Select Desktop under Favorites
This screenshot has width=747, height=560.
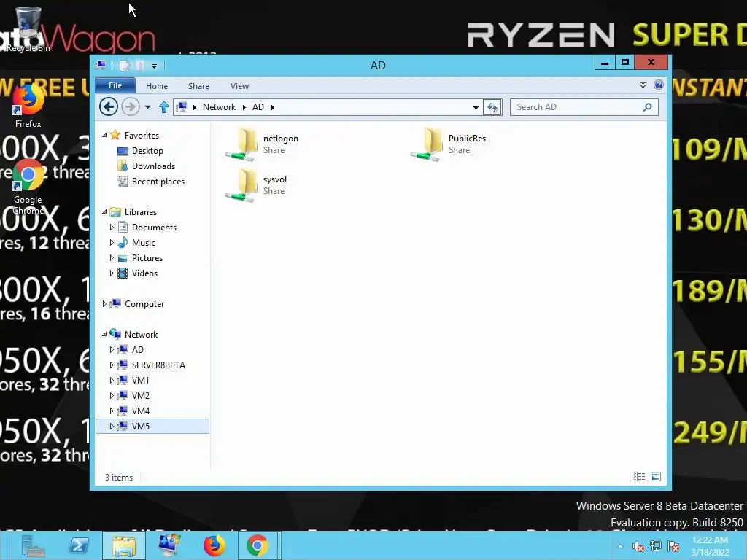point(147,151)
